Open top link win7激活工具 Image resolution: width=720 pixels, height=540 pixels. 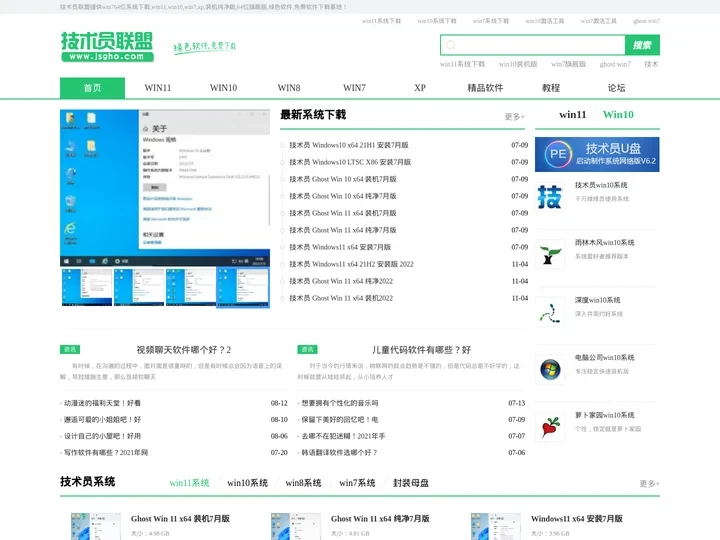tap(599, 21)
